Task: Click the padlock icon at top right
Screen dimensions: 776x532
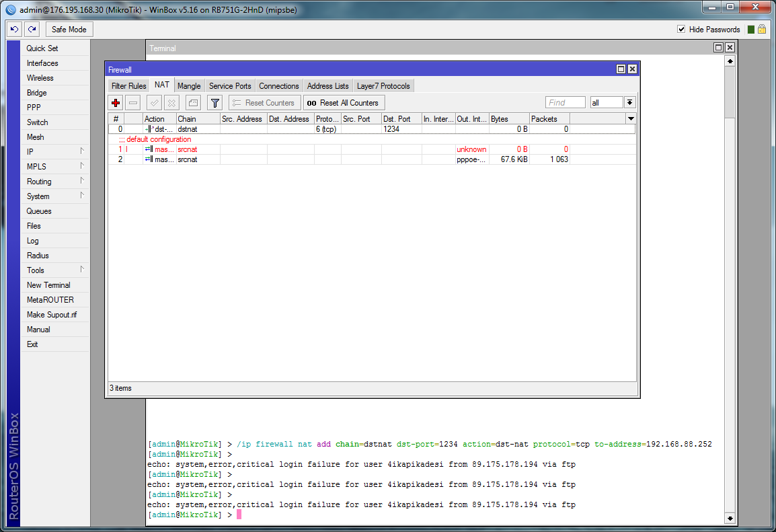Action: pos(762,29)
